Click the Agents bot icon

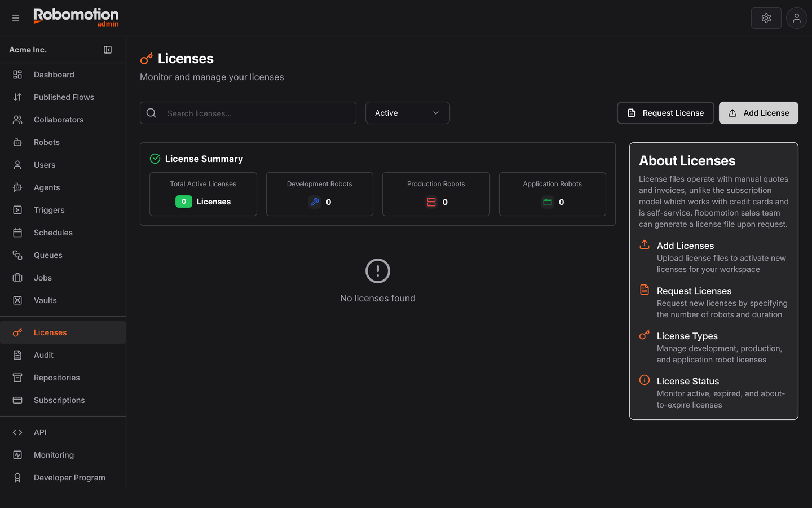(x=17, y=187)
